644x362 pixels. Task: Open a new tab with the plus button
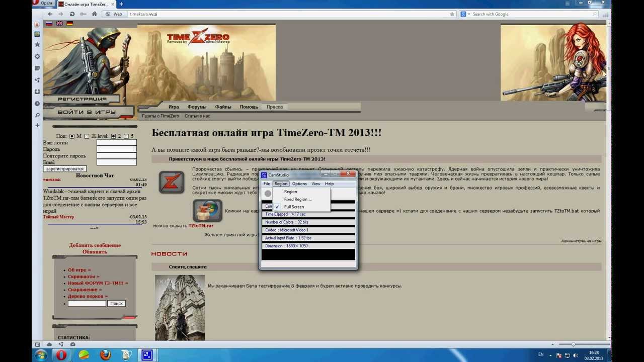click(121, 4)
